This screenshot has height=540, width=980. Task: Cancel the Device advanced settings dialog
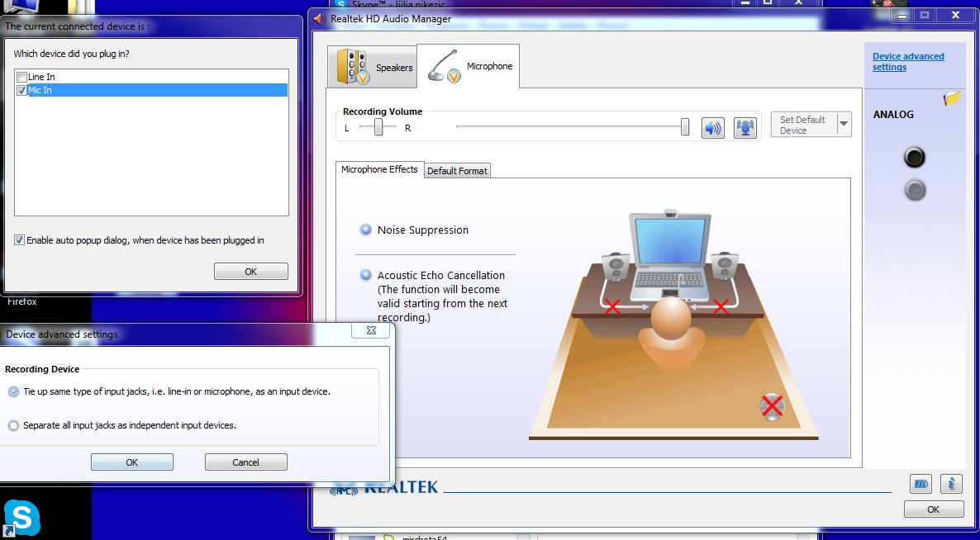click(x=245, y=462)
